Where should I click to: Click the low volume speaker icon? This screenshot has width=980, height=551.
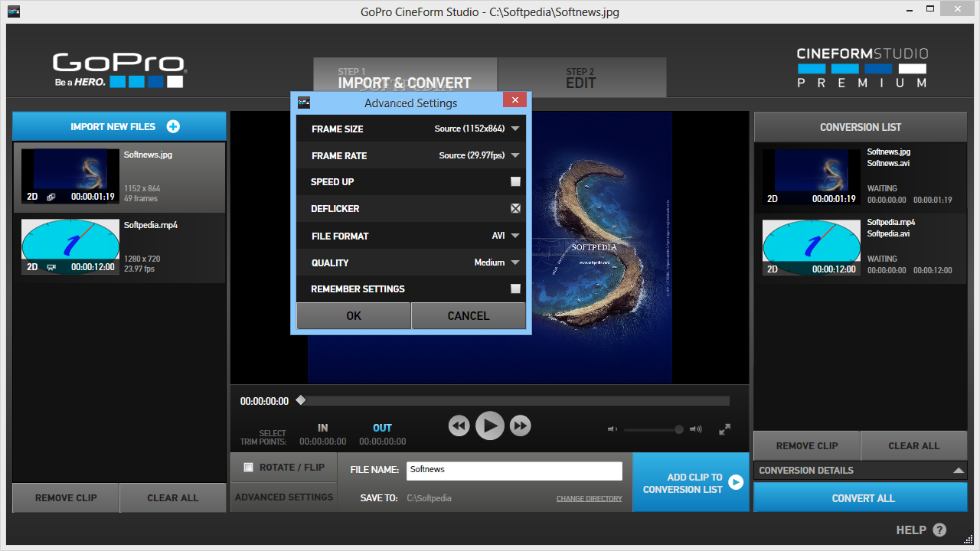coord(612,429)
